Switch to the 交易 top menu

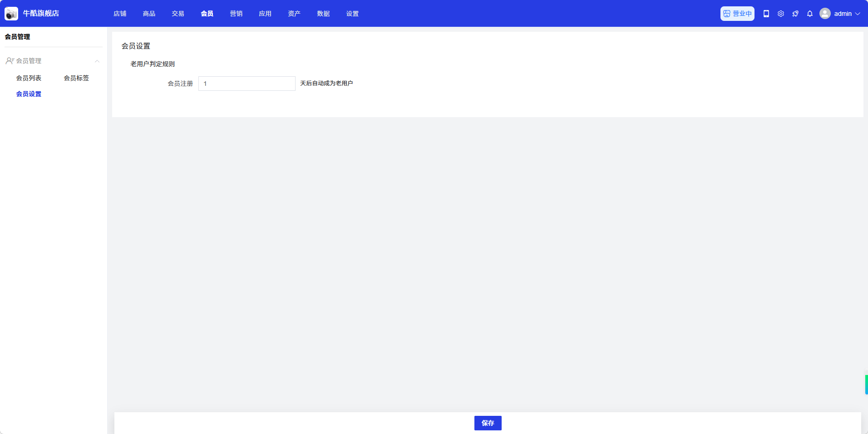pyautogui.click(x=178, y=14)
